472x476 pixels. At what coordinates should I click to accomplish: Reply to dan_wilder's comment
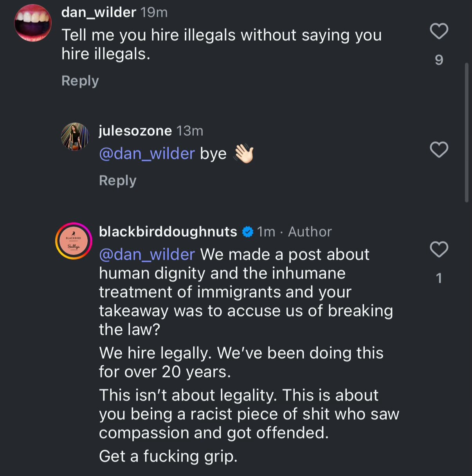(x=80, y=81)
